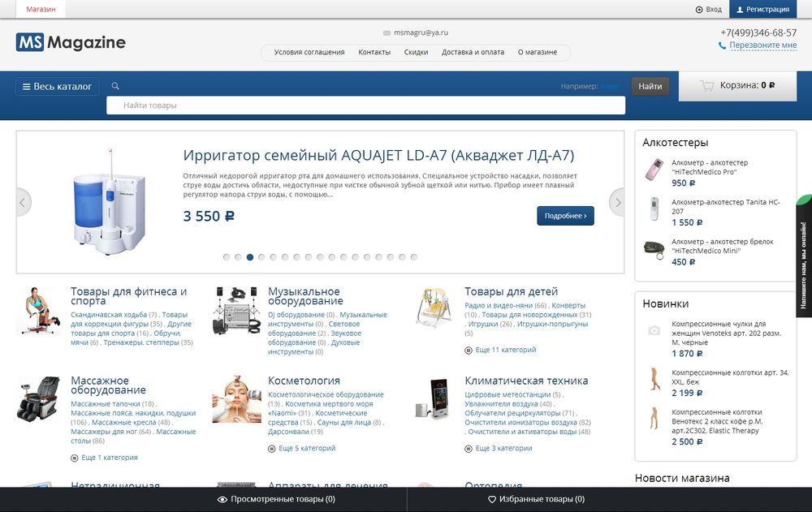Open the Радио и видео-няни subcategory
Screen dimensions: 812x512
499,305
